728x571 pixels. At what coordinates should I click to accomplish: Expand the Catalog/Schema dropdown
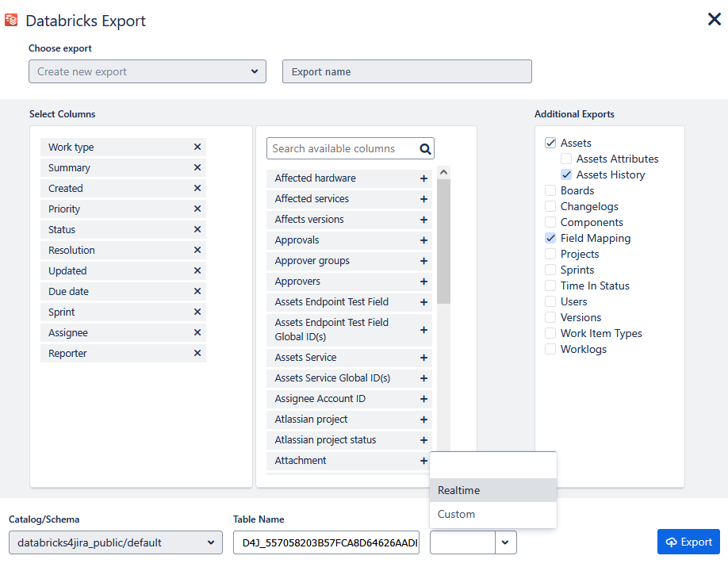tap(116, 542)
